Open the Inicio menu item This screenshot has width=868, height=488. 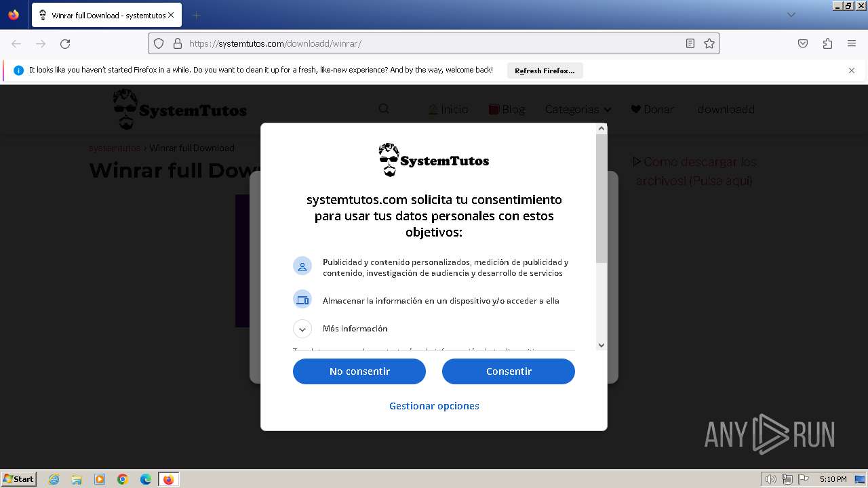[x=448, y=109]
